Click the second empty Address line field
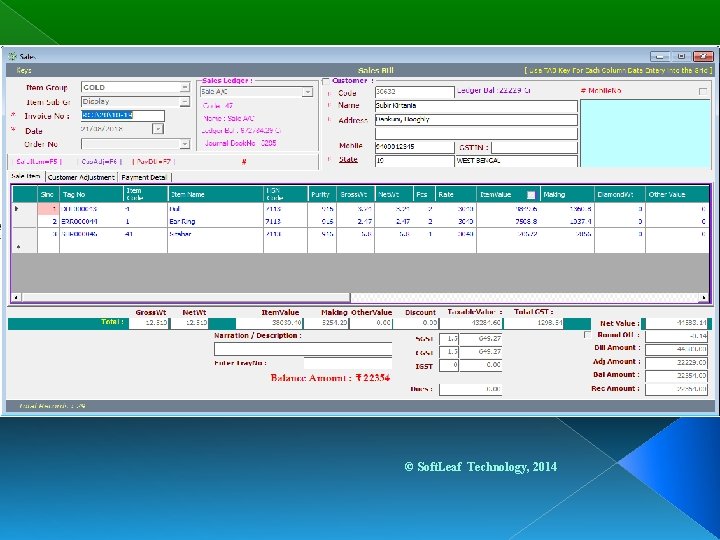Image resolution: width=720 pixels, height=540 pixels. click(476, 133)
